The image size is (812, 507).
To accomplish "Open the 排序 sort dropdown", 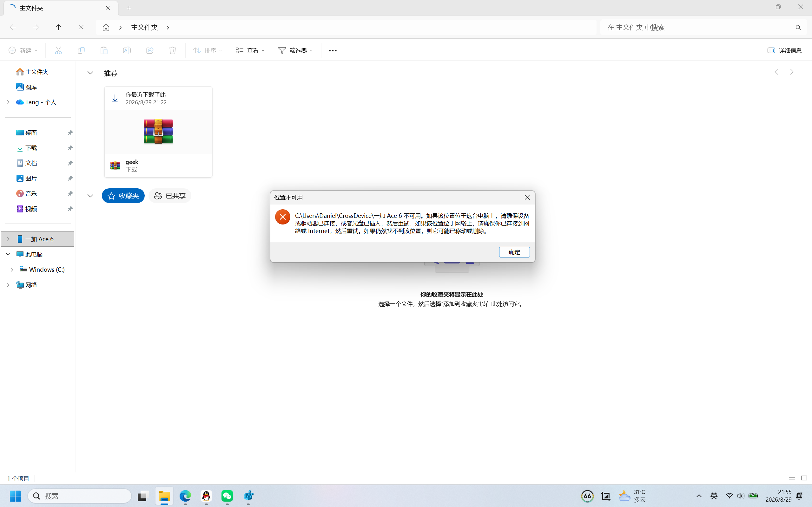I will click(207, 50).
